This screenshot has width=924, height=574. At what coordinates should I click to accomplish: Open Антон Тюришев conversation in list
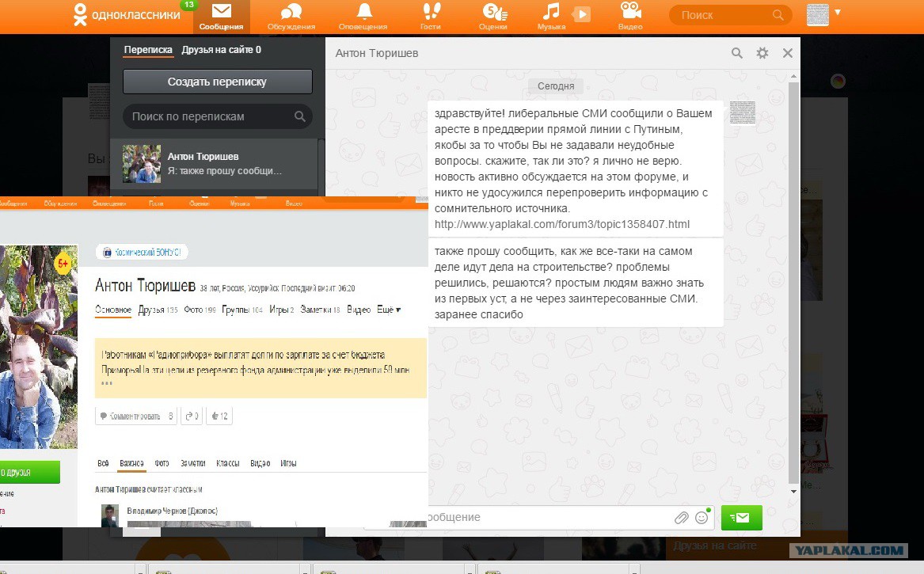pos(215,164)
